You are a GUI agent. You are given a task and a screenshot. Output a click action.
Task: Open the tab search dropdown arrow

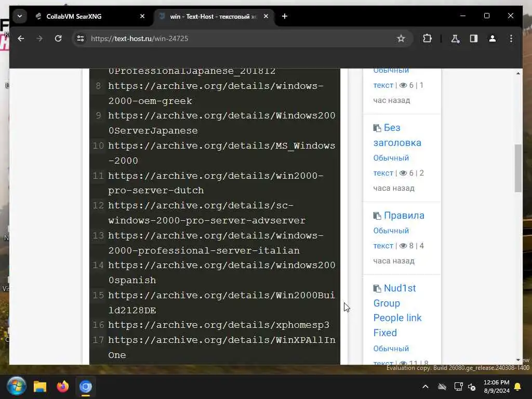tap(20, 16)
